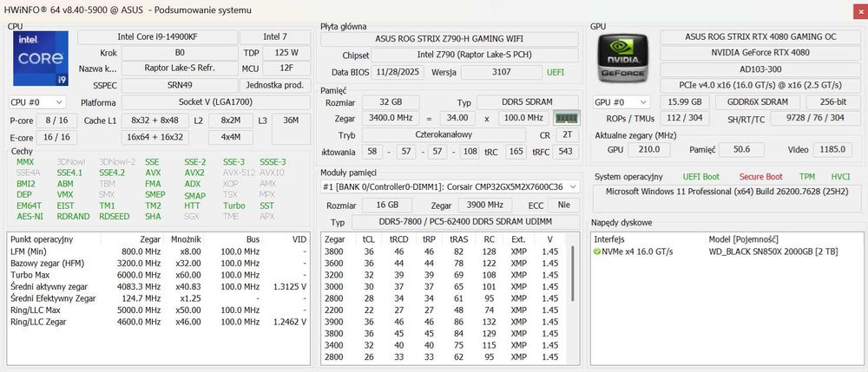The height and width of the screenshot is (372, 868).
Task: Click the red Secure Boot label
Action: click(761, 177)
